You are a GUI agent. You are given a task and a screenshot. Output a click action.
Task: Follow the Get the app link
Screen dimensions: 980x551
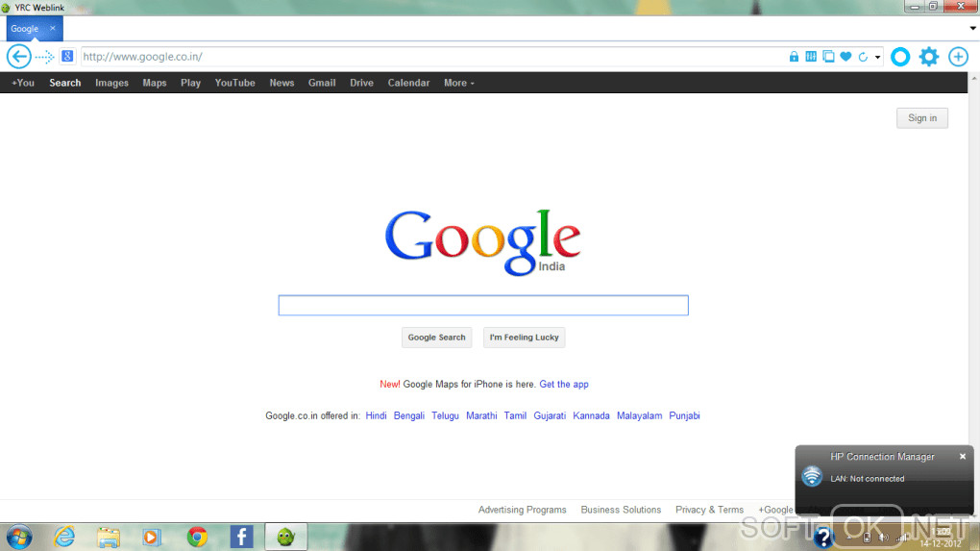[x=564, y=384]
